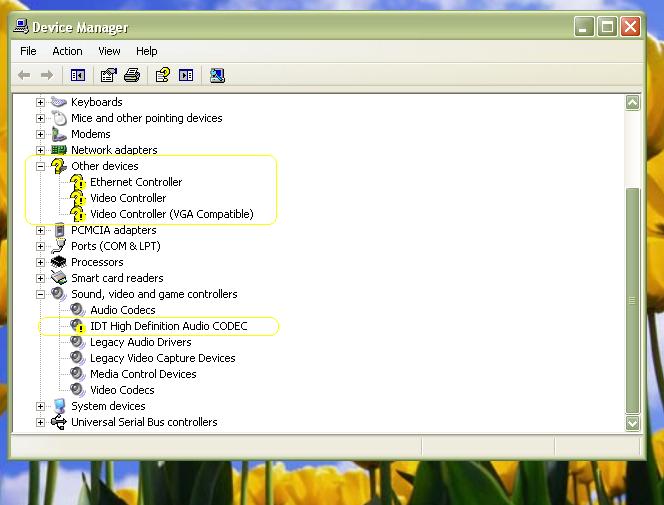Select Media Control Devices entry
This screenshot has height=505, width=664.
(x=143, y=374)
